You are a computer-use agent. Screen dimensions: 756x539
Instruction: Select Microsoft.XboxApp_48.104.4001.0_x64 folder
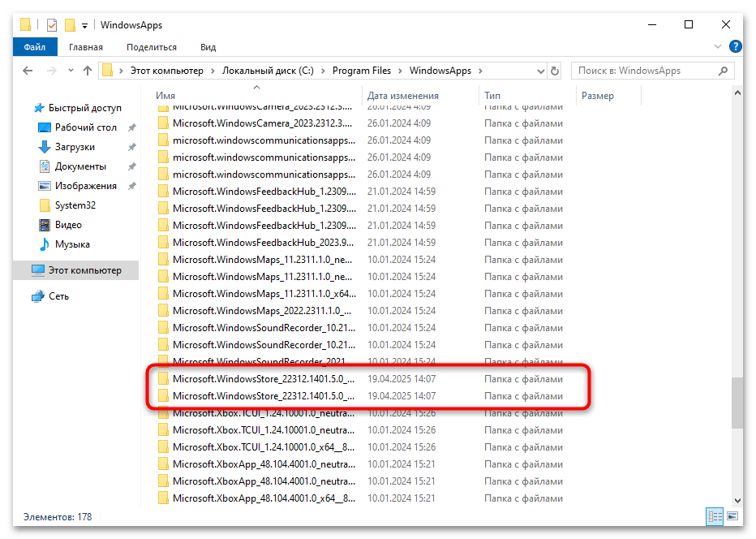click(x=362, y=498)
